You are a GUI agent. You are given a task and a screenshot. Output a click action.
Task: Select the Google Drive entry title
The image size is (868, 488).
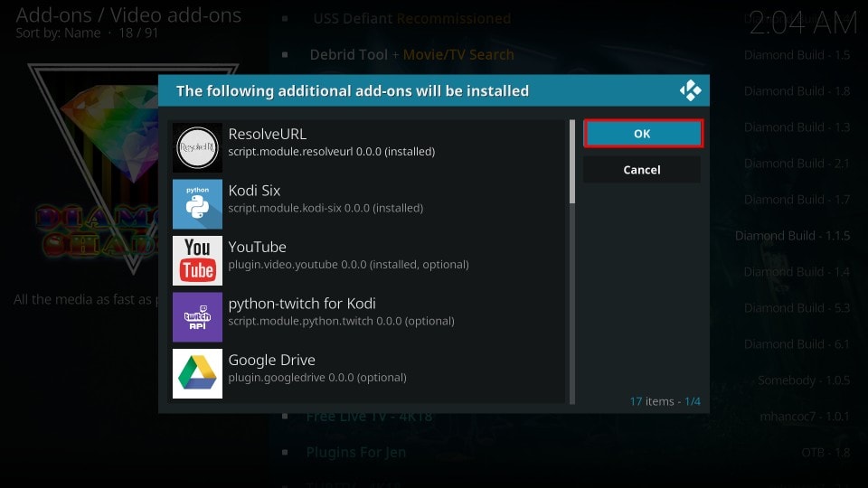click(272, 361)
